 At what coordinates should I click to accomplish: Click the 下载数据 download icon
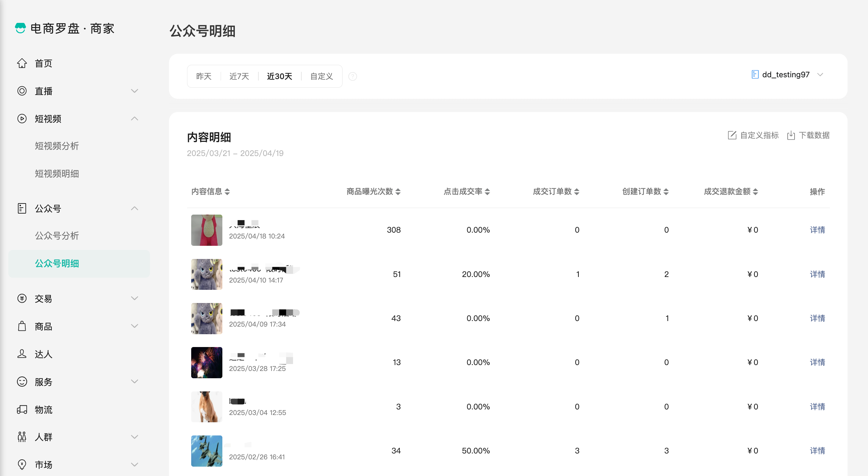tap(791, 135)
